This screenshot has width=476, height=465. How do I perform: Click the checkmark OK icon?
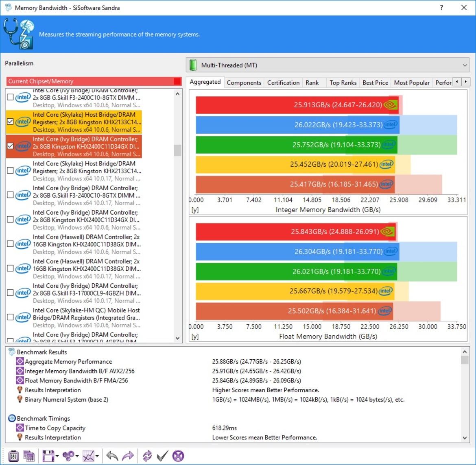pyautogui.click(x=162, y=456)
